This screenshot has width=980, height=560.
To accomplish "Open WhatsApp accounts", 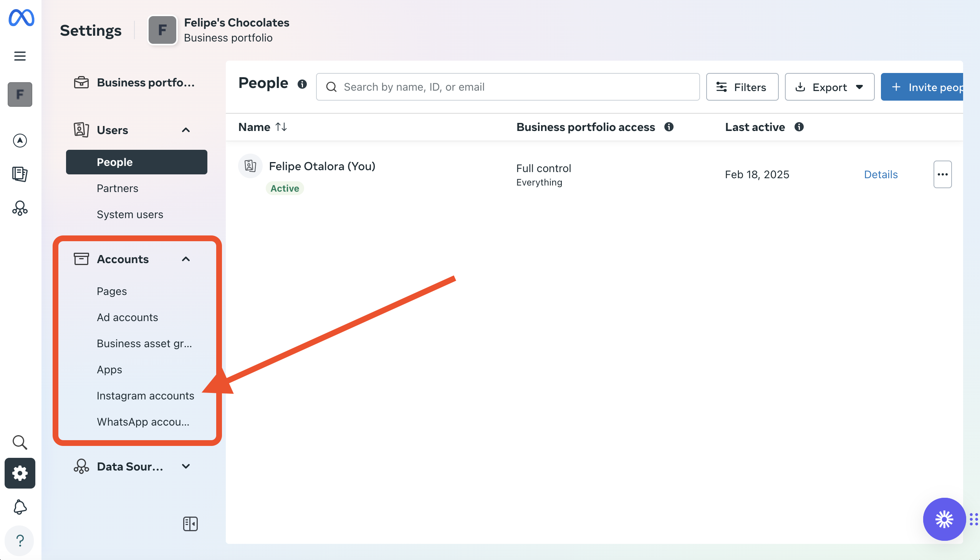I will tap(143, 422).
